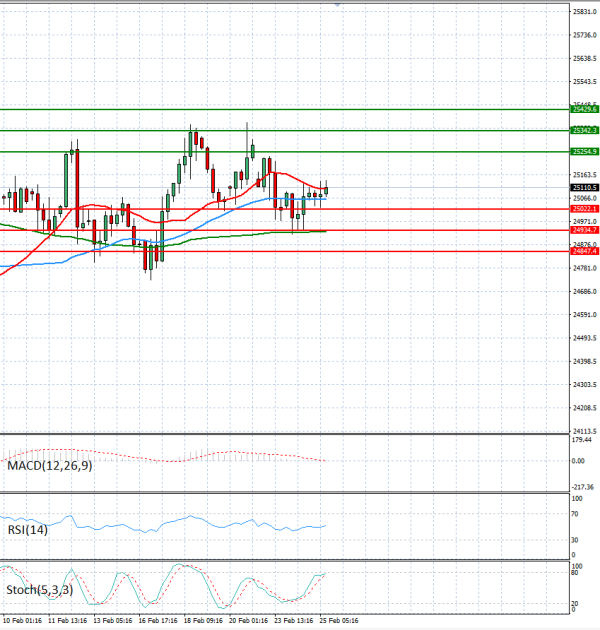600x630 pixels.
Task: Select the red 24847.4 support level label
Action: [x=584, y=251]
